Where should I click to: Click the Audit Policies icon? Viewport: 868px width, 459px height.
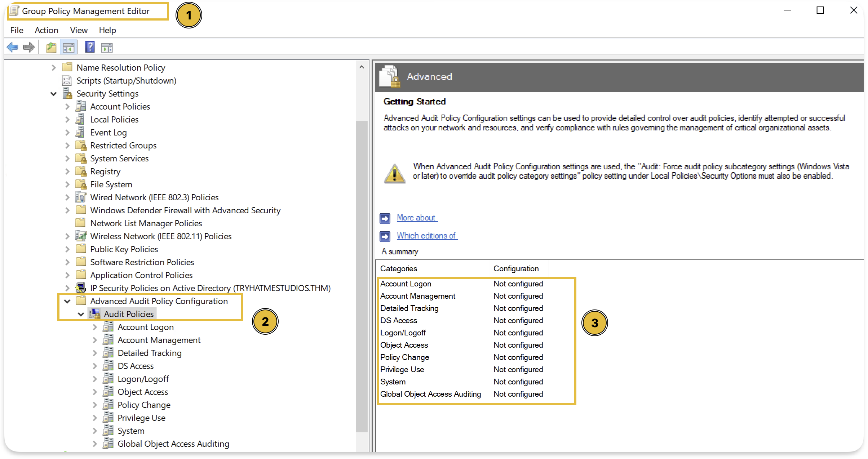(94, 314)
